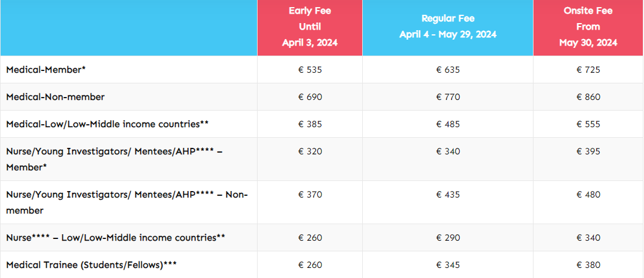Click the Early Fee column header
This screenshot has height=278, width=644.
(310, 27)
